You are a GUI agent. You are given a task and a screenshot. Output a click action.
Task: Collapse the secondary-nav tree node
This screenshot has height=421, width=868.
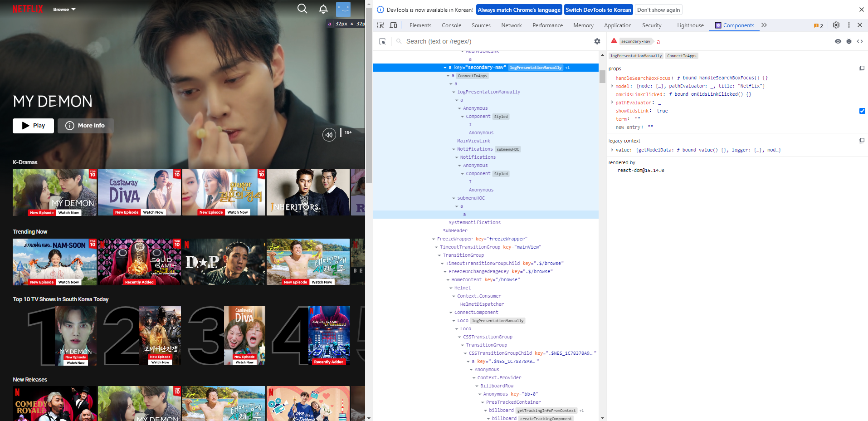click(445, 68)
